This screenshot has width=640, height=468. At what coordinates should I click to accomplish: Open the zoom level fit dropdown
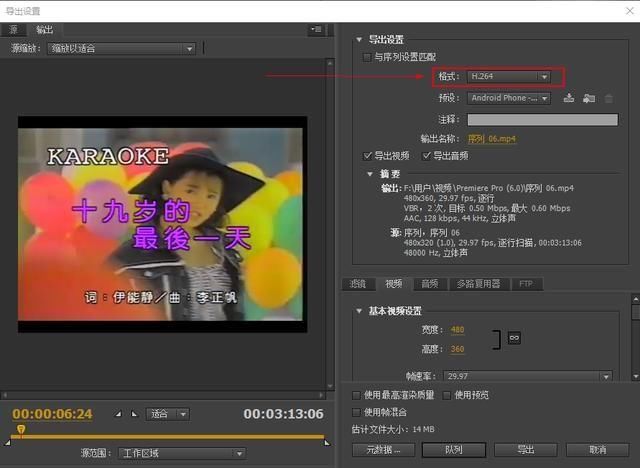tap(167, 414)
